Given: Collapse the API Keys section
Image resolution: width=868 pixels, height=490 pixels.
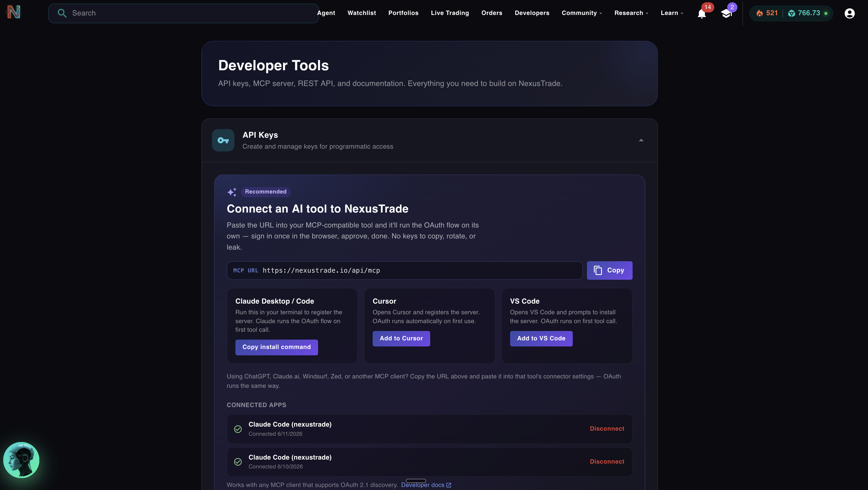Looking at the screenshot, I should [x=641, y=140].
